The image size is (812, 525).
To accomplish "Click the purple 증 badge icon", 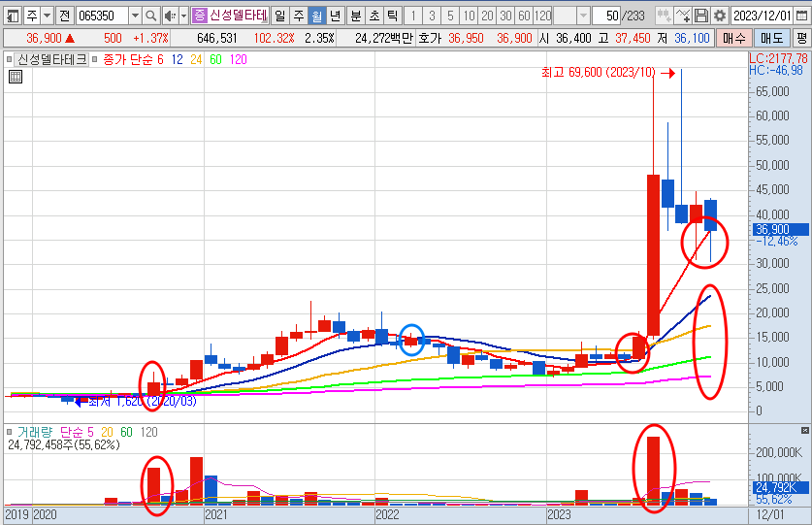I will [x=200, y=16].
